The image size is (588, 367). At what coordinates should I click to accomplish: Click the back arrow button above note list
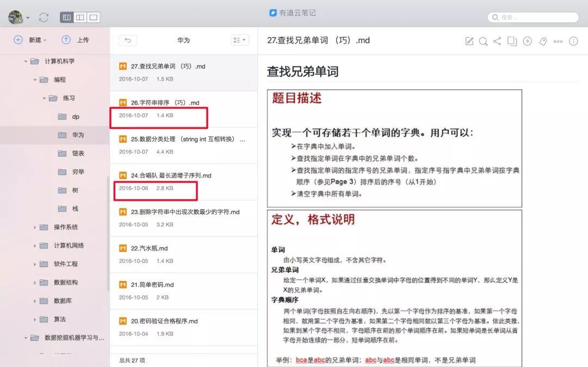127,40
